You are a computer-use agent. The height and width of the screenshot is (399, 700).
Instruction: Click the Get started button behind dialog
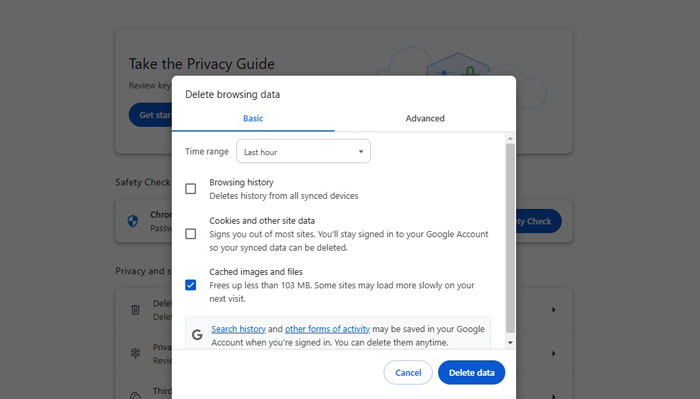tap(150, 115)
